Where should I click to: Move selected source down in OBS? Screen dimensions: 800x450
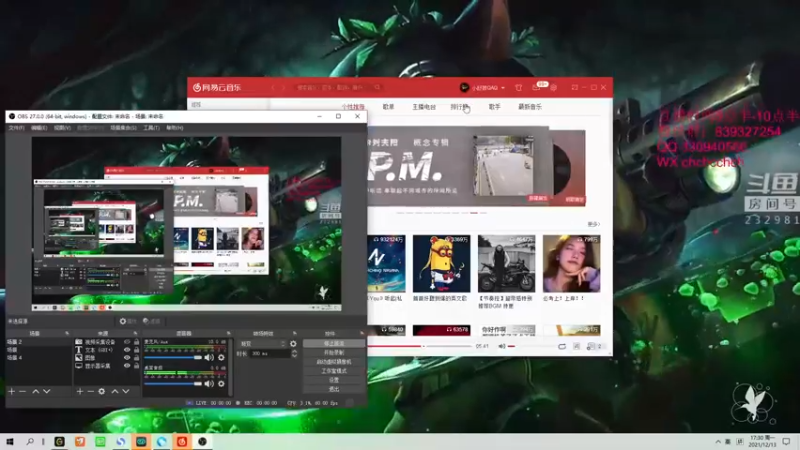coord(126,391)
